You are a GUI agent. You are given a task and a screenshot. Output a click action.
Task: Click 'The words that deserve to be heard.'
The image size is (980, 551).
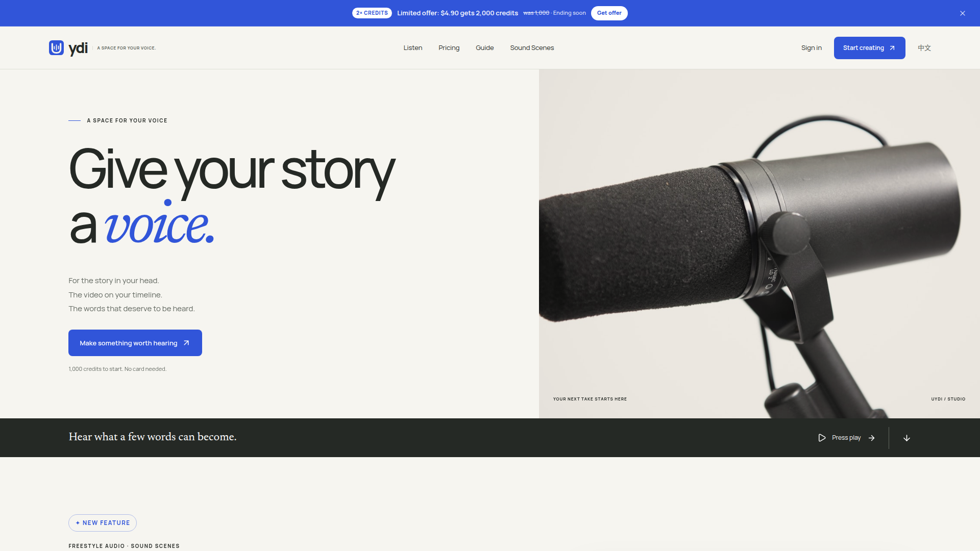tap(132, 309)
